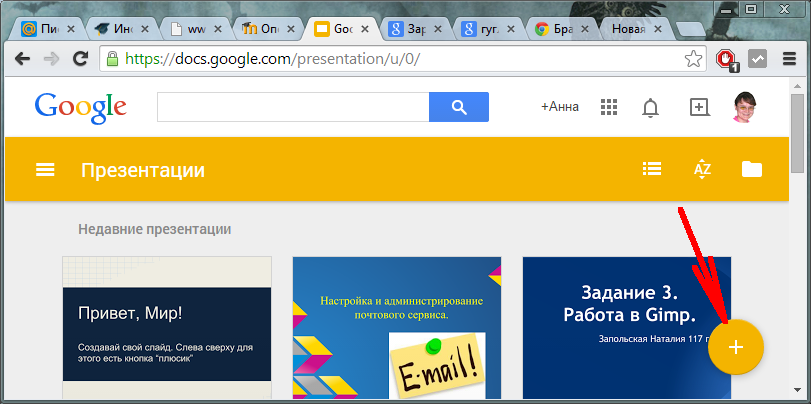Bookmark this page with star icon

[x=693, y=59]
